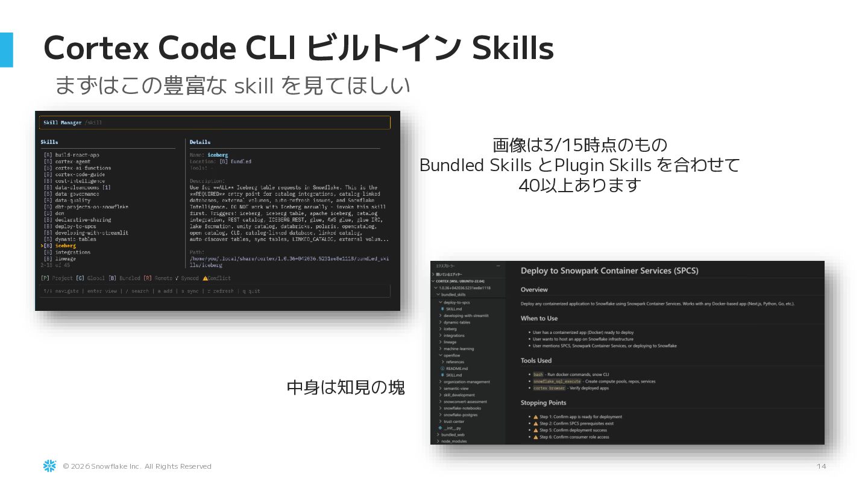The width and height of the screenshot is (868, 488).
Task: Select cortex-ai-functions in the Skills list
Action: (x=77, y=168)
